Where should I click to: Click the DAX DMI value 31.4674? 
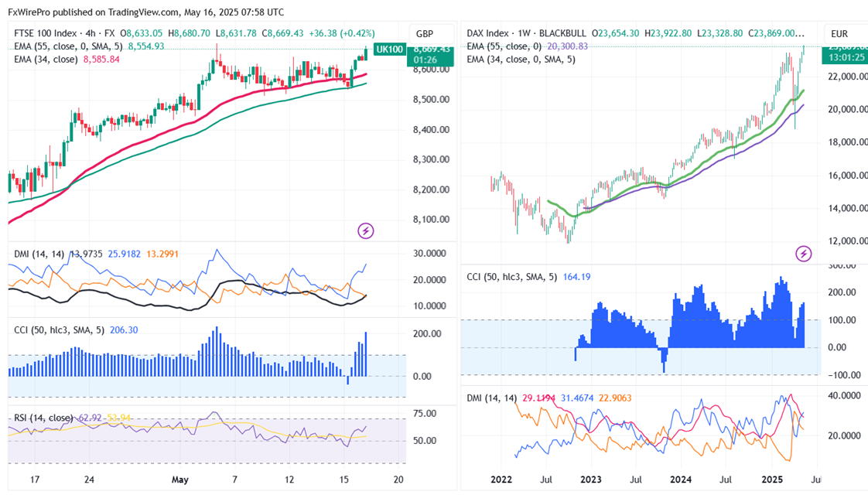(577, 398)
